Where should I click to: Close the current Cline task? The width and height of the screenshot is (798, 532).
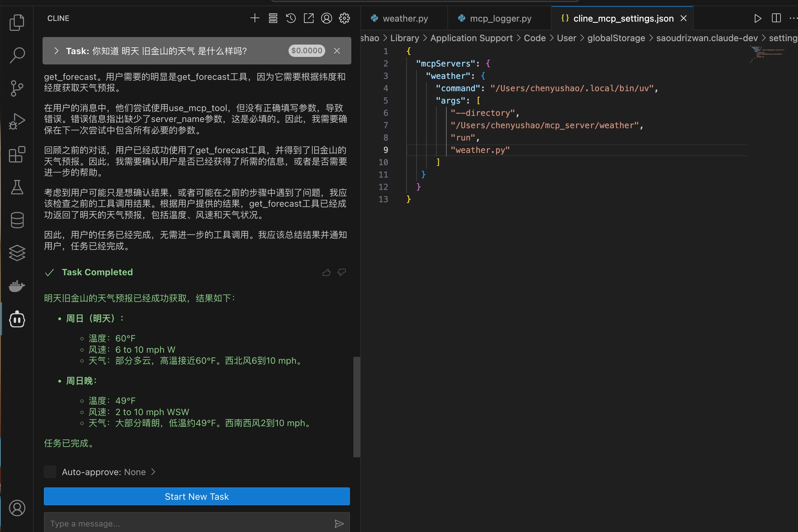337,51
